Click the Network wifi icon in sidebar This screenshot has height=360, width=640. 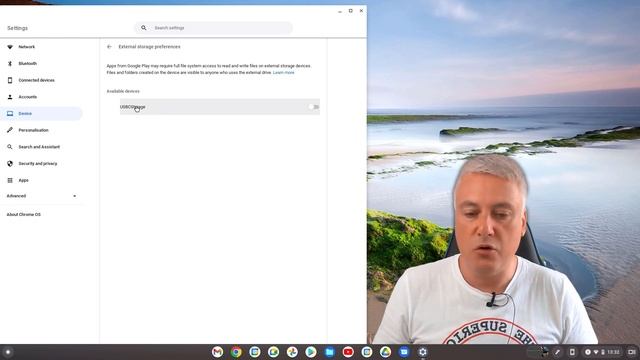(x=10, y=47)
